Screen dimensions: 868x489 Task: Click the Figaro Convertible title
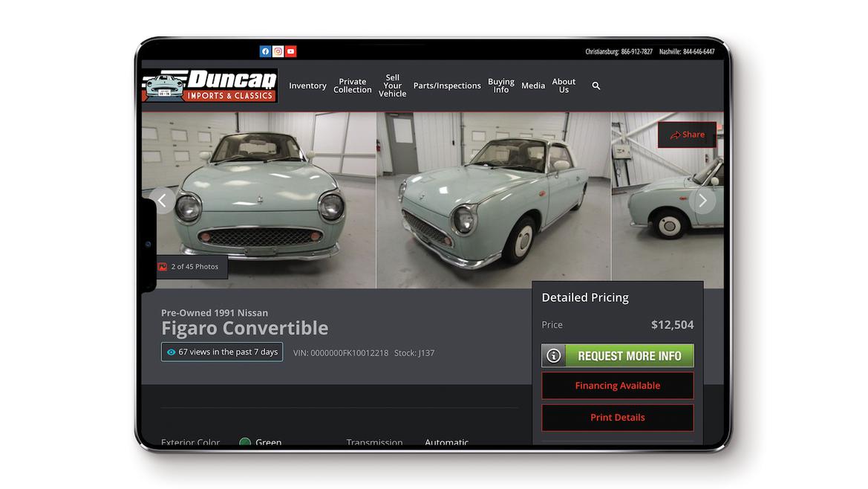[245, 328]
